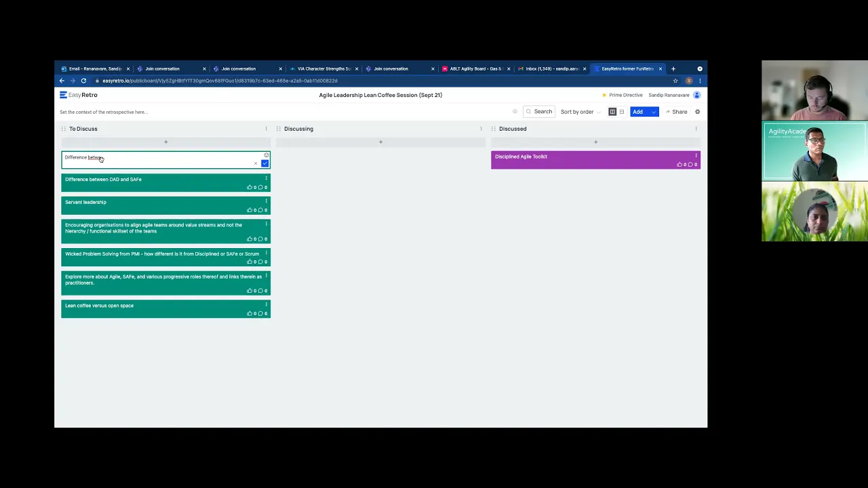Open a new browser tab
Viewport: 868px width, 488px height.
pos(673,68)
